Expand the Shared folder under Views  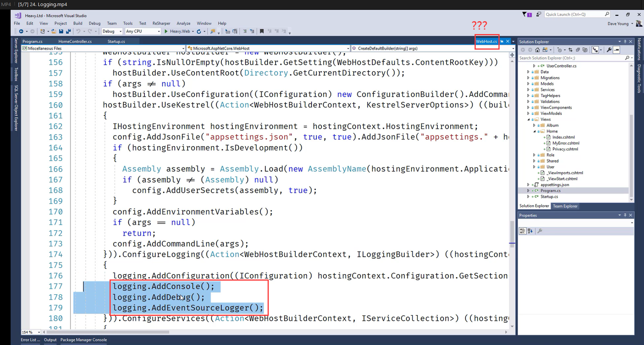pos(534,161)
